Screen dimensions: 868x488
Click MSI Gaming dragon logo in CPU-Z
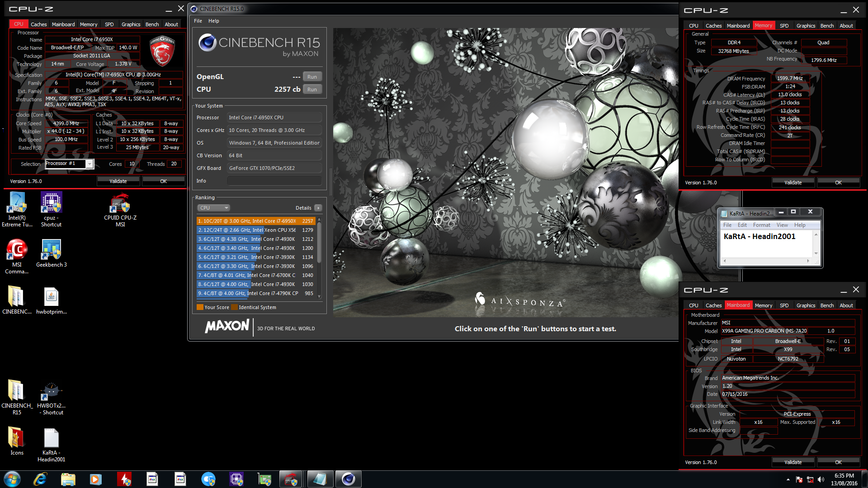pyautogui.click(x=162, y=51)
